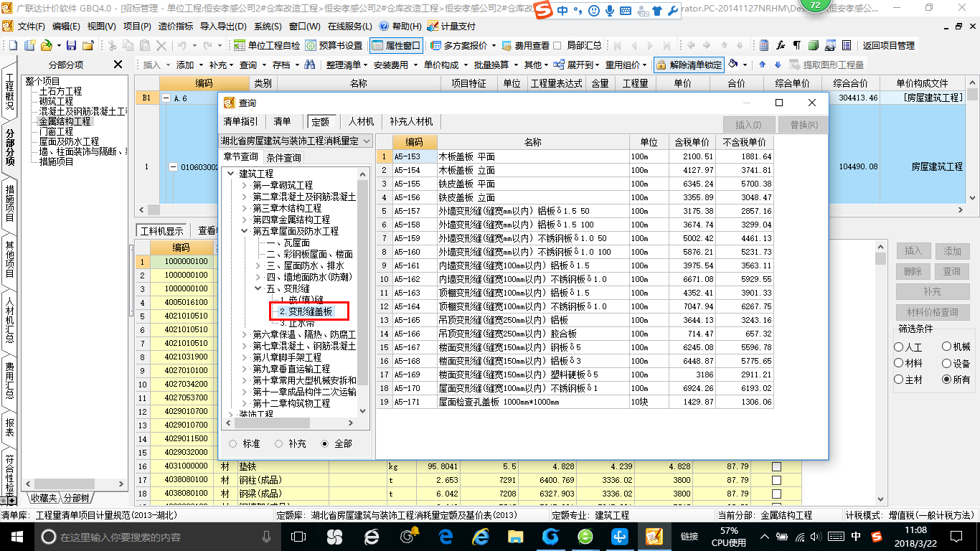This screenshot has height=551, width=980.
Task: Collapse 五、变形缝 tree node
Action: coord(259,289)
